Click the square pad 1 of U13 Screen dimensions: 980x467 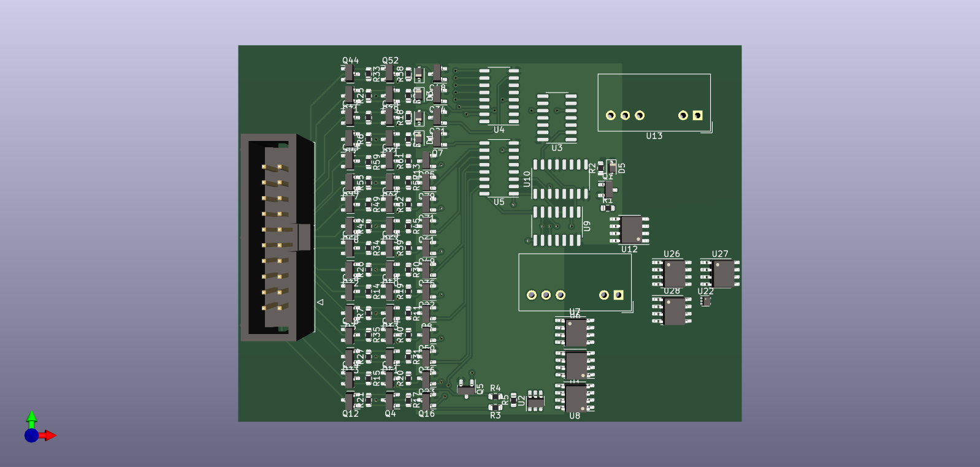(x=697, y=115)
